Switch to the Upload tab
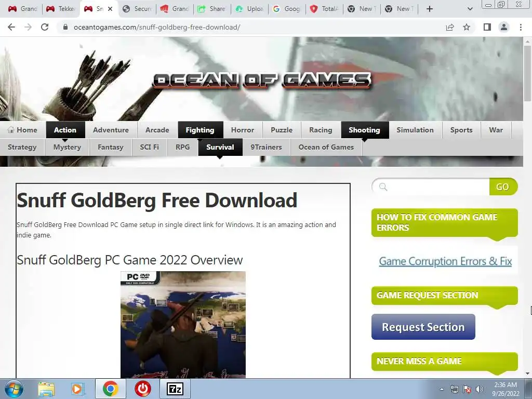 point(249,9)
